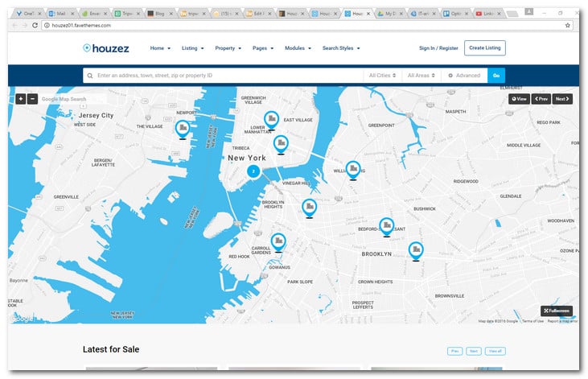The height and width of the screenshot is (379, 588).
Task: Click the property marker near Newport
Action: 183,128
